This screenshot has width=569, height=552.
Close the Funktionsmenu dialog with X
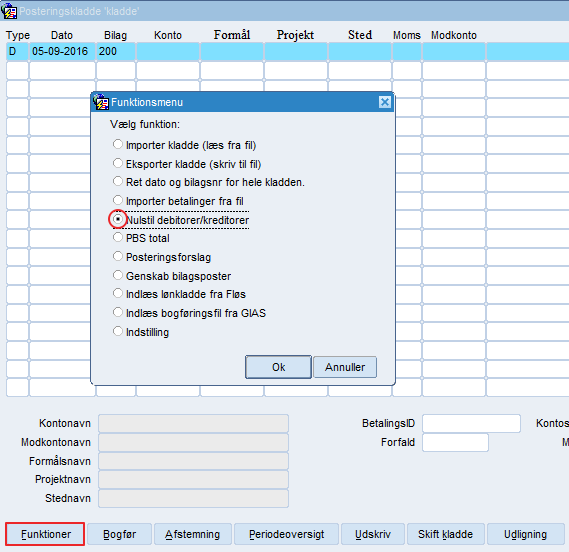point(385,102)
